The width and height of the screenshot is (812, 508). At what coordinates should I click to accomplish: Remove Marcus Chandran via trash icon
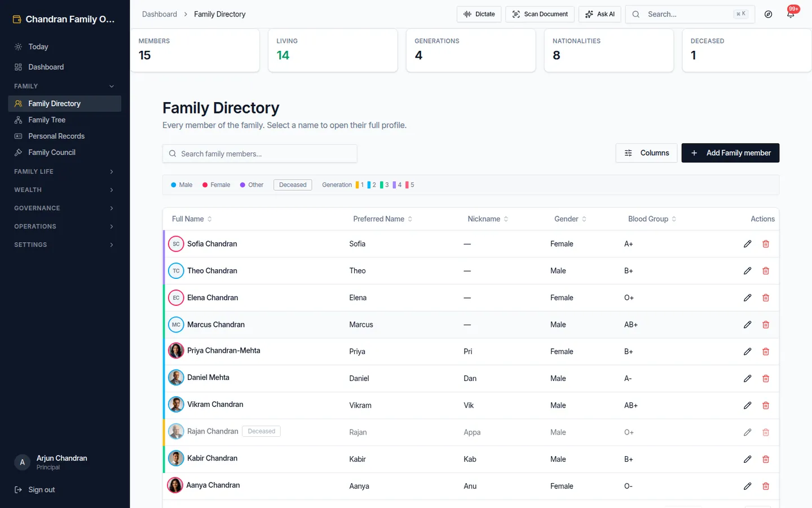point(766,325)
